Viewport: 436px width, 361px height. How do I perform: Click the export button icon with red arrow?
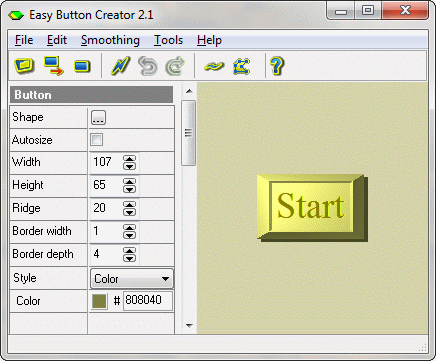[54, 66]
